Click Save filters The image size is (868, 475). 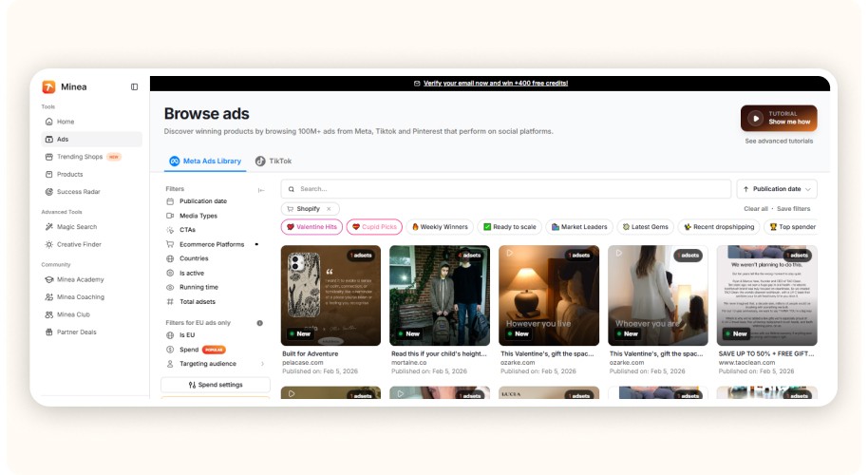point(793,209)
